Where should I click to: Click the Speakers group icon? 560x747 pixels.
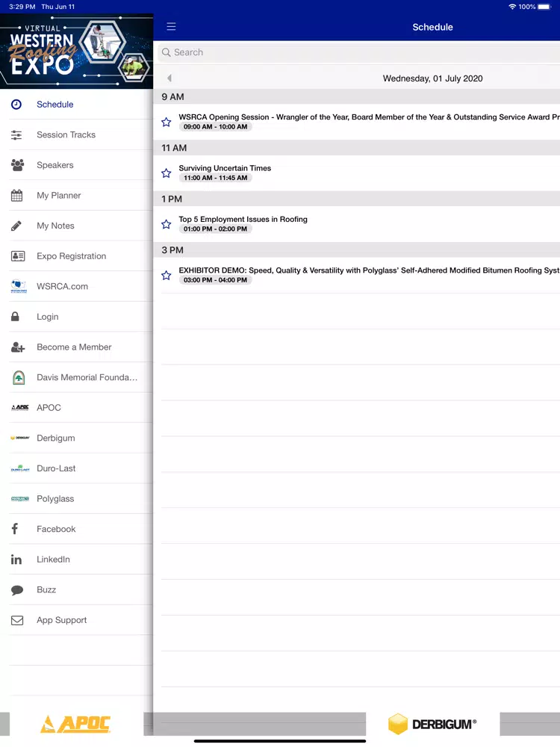click(x=18, y=165)
